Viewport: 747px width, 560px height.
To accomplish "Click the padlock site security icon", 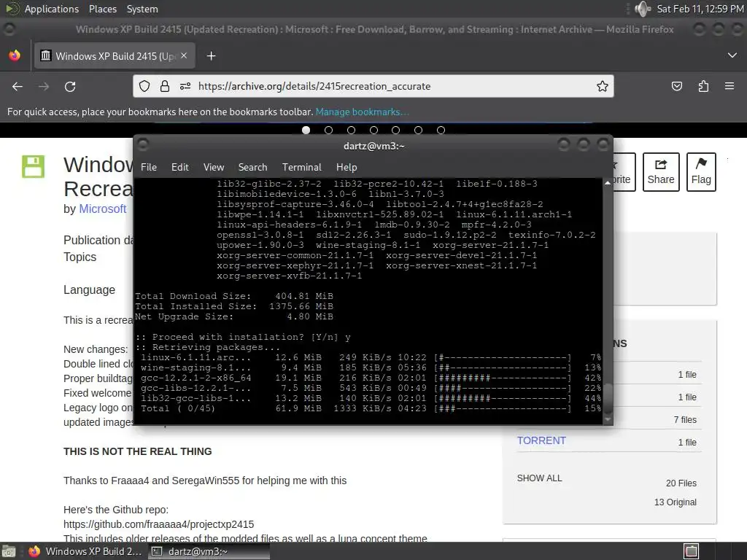I will [x=164, y=86].
